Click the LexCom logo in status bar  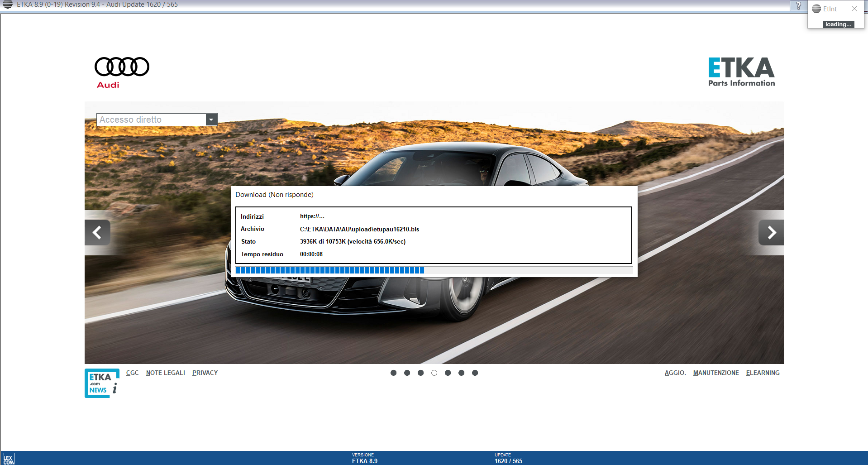9,459
